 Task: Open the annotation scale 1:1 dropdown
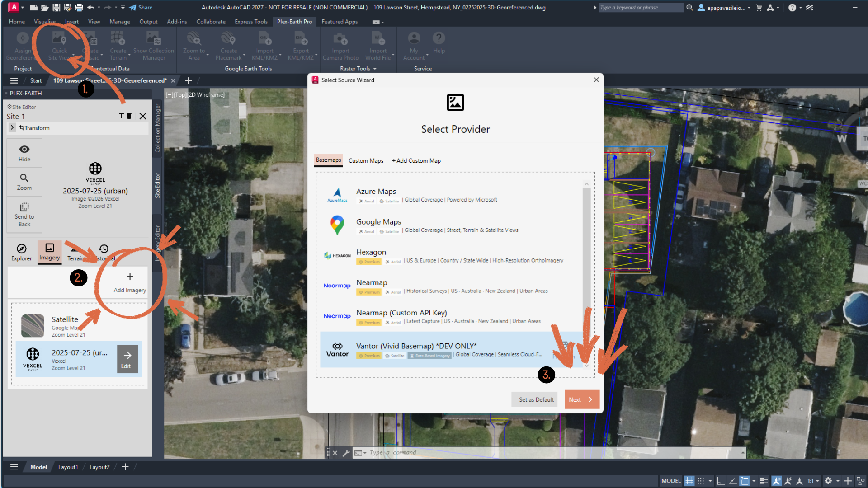tap(813, 481)
